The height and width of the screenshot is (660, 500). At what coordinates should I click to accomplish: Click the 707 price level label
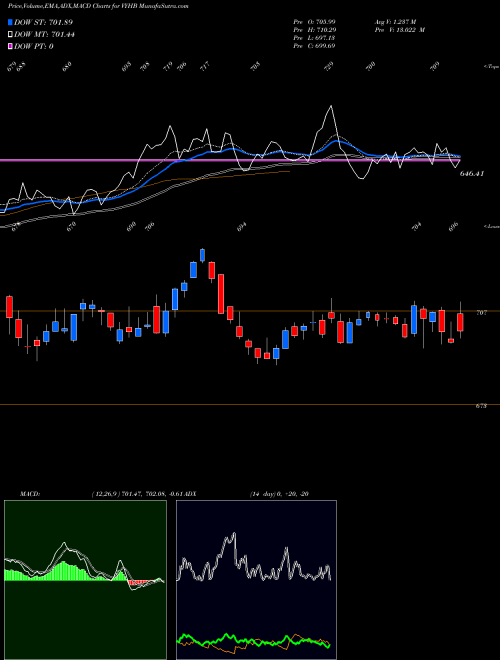(x=482, y=313)
